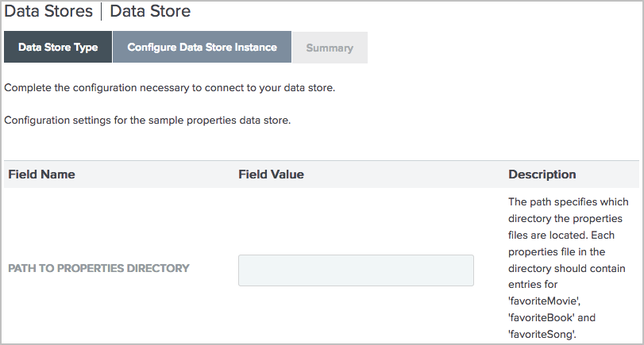
Task: Click the PATH TO PROPERTIES DIRECTORY label
Action: click(x=98, y=269)
